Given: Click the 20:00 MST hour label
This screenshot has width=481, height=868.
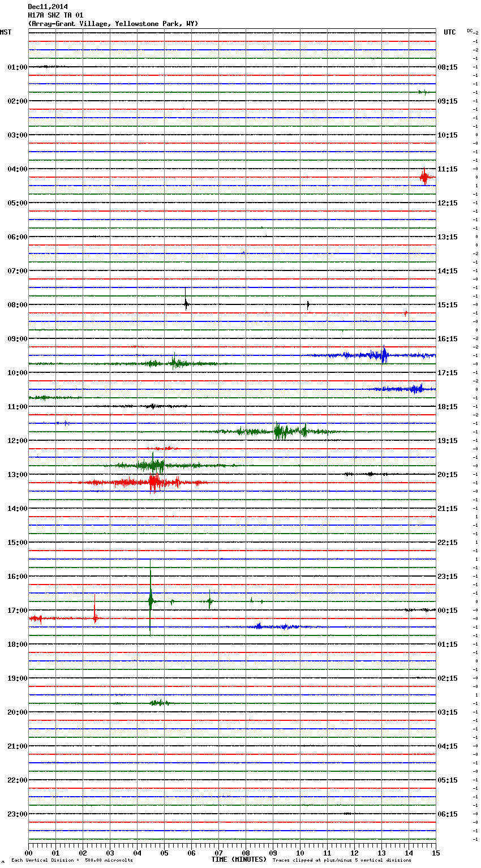Looking at the screenshot, I should (x=17, y=712).
